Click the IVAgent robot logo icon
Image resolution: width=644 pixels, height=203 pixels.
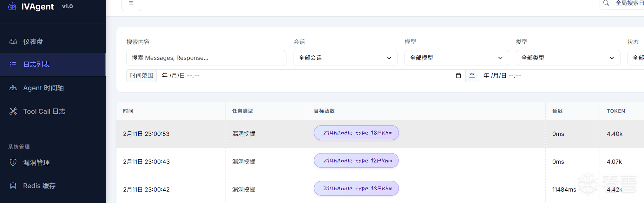pyautogui.click(x=12, y=6)
